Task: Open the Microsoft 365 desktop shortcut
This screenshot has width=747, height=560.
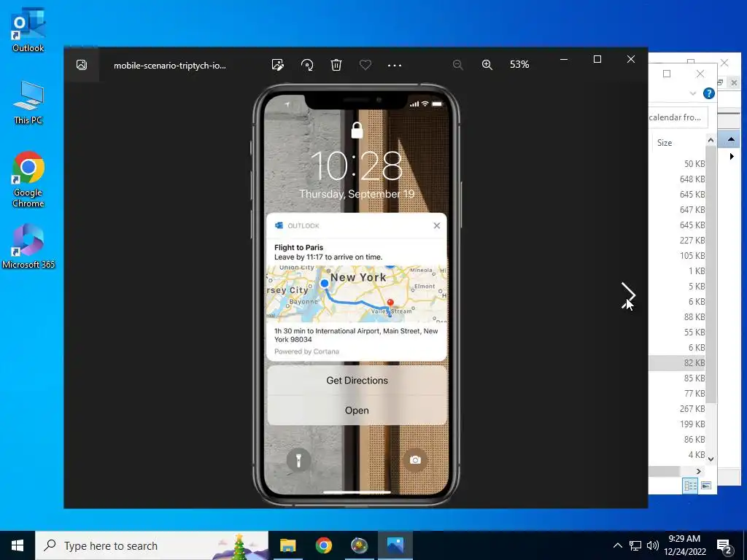Action: (28, 246)
